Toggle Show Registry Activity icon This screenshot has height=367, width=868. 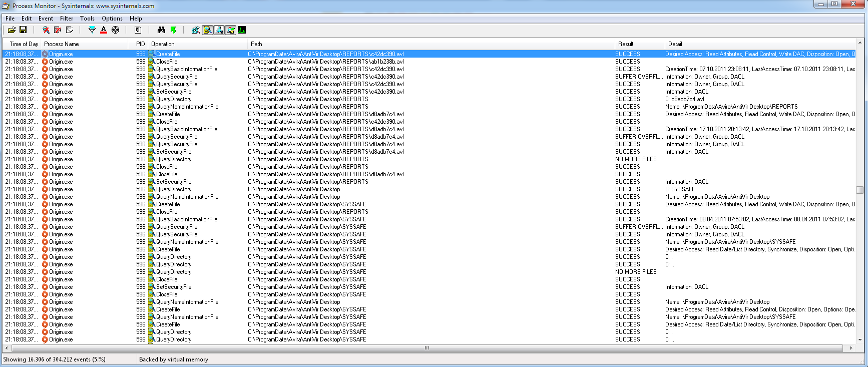click(196, 30)
